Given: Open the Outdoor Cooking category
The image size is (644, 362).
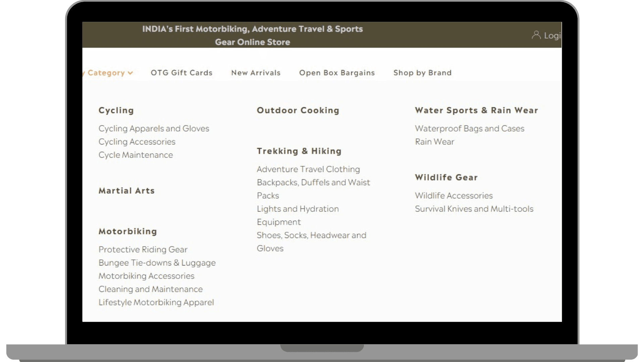Looking at the screenshot, I should pos(298,110).
